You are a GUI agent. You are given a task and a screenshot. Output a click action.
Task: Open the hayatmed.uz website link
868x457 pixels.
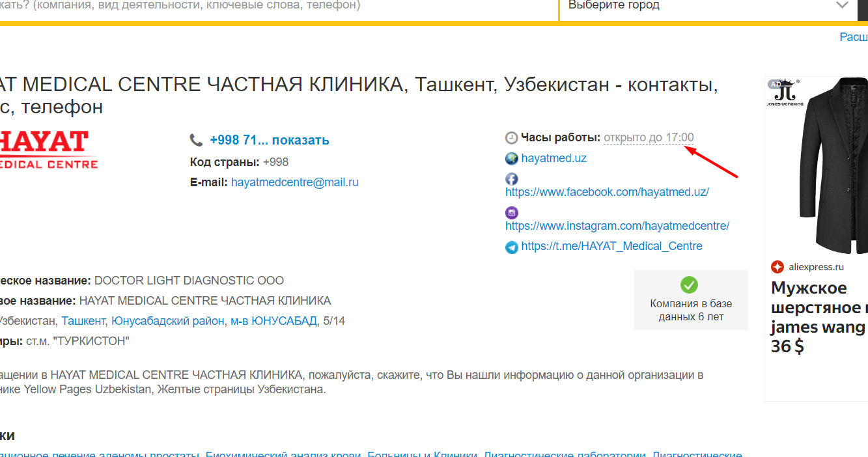(554, 158)
